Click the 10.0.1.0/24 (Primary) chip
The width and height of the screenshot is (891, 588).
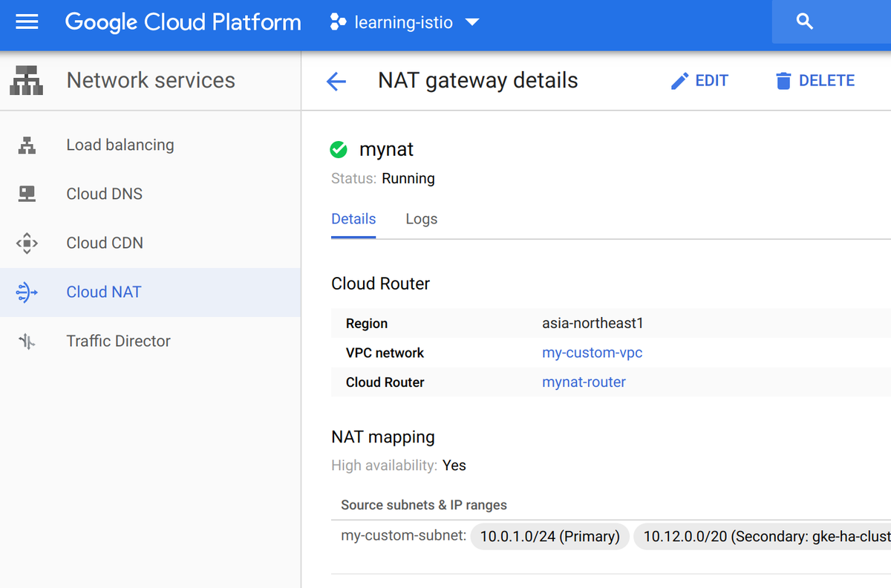[550, 536]
